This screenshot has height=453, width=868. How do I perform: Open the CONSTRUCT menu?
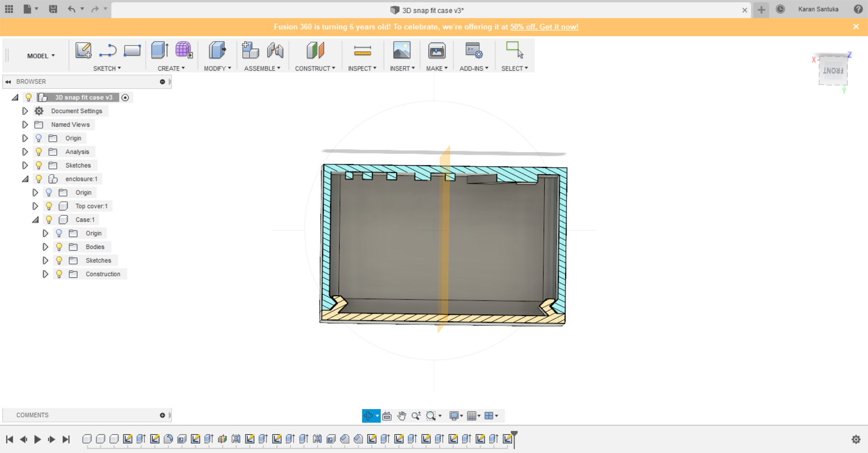point(315,68)
